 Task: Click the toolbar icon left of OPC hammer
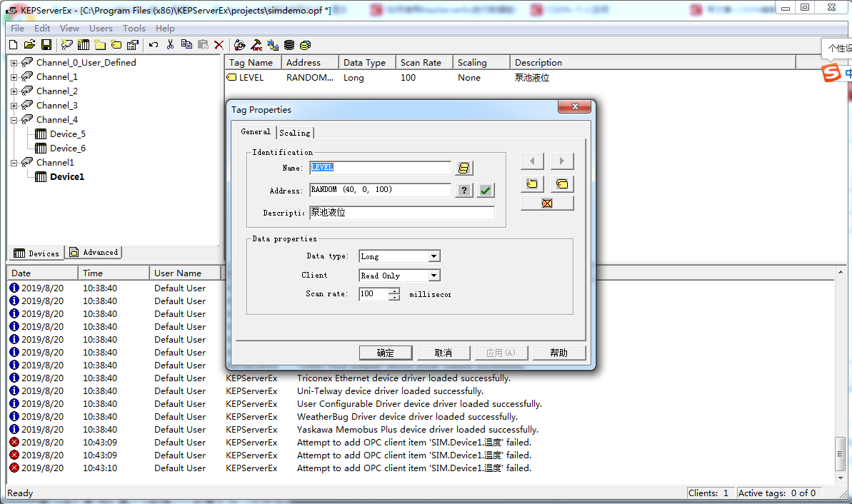240,45
